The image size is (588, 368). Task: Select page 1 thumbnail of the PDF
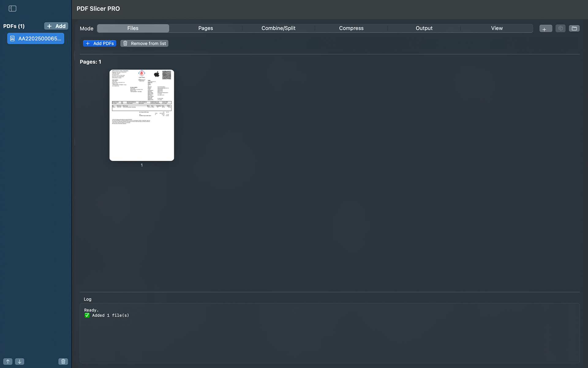coord(142,115)
